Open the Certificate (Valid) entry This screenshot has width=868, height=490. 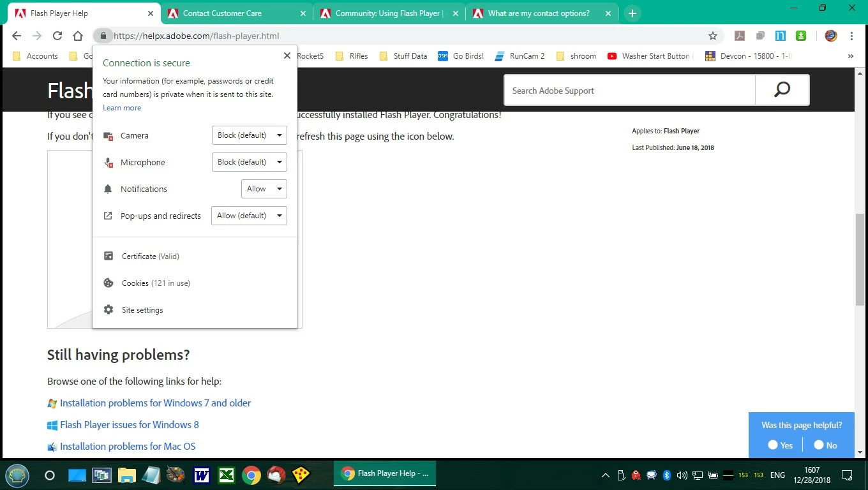point(151,256)
